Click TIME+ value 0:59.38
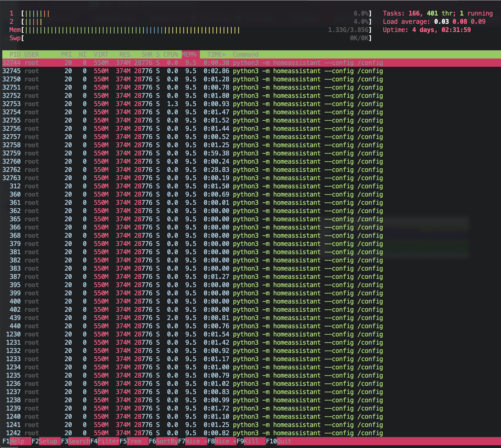Image resolution: width=501 pixels, height=448 pixels. pos(216,153)
